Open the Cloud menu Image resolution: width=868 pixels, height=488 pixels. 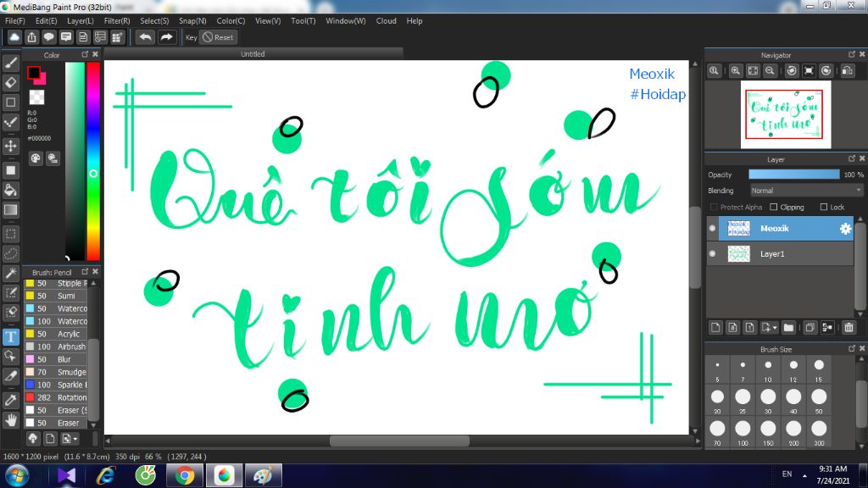[x=386, y=21]
